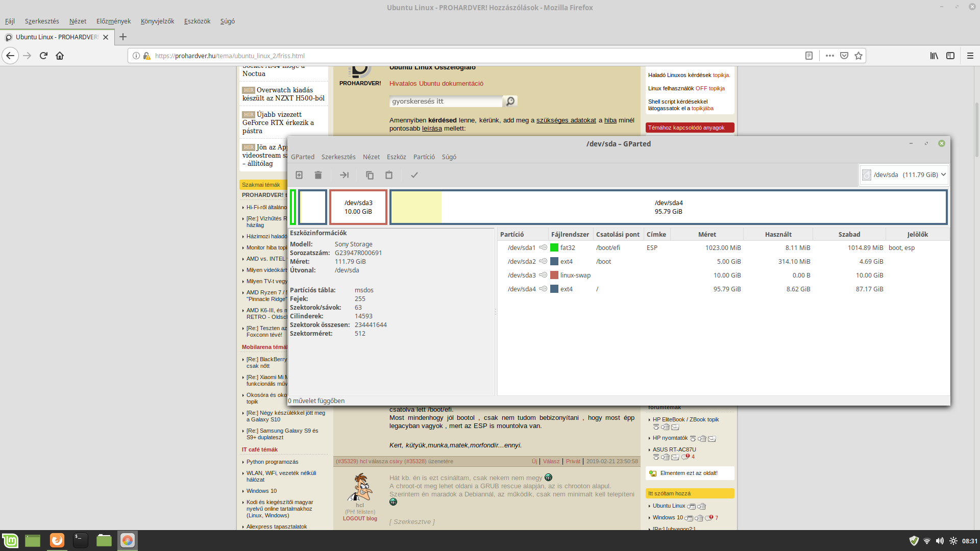980x551 pixels.
Task: Go to Firefox home page
Action: [x=60, y=56]
